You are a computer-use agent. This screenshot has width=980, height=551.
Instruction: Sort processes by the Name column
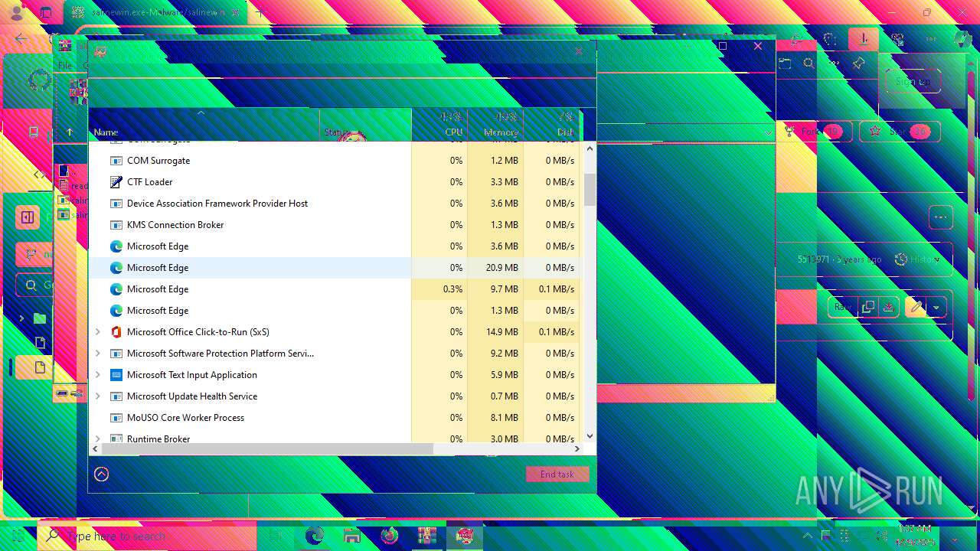coord(204,126)
